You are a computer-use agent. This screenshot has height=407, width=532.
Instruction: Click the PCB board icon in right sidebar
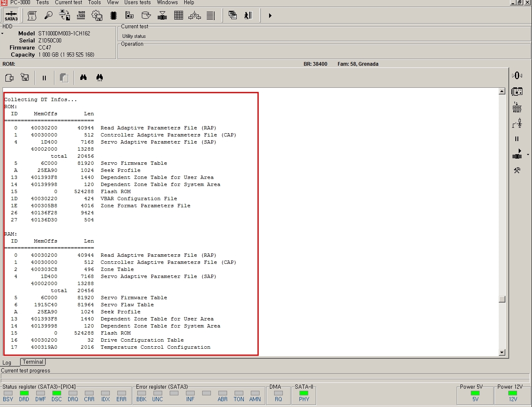click(517, 91)
